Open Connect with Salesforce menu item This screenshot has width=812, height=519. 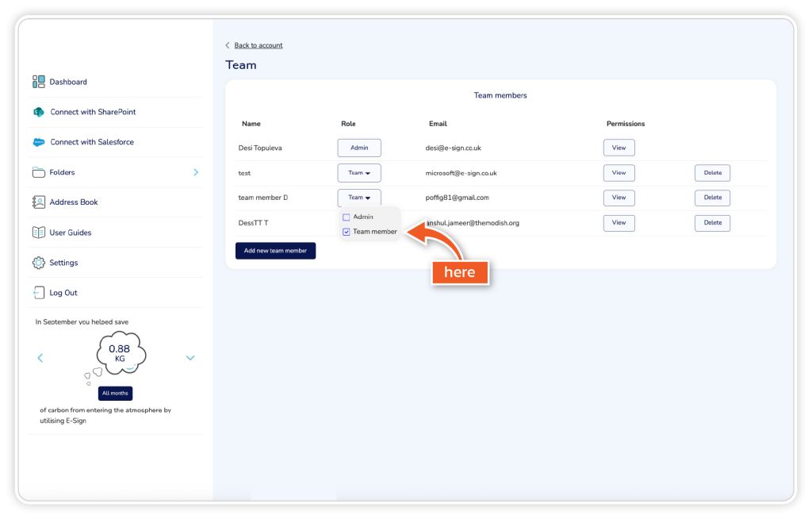pyautogui.click(x=92, y=142)
